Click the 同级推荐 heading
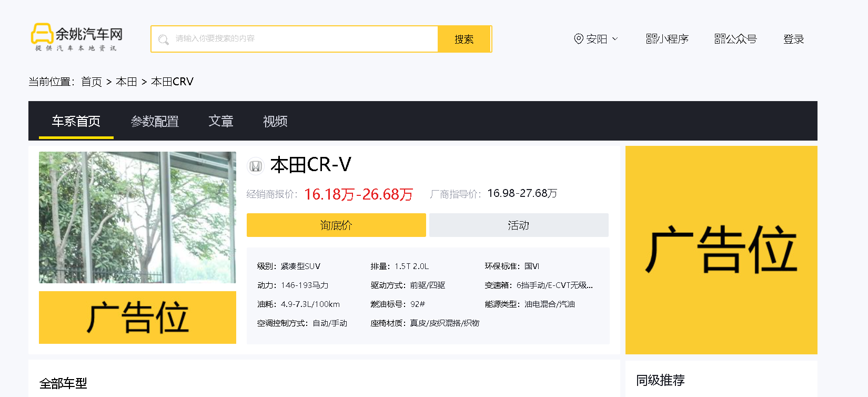This screenshot has width=868, height=397. point(660,380)
